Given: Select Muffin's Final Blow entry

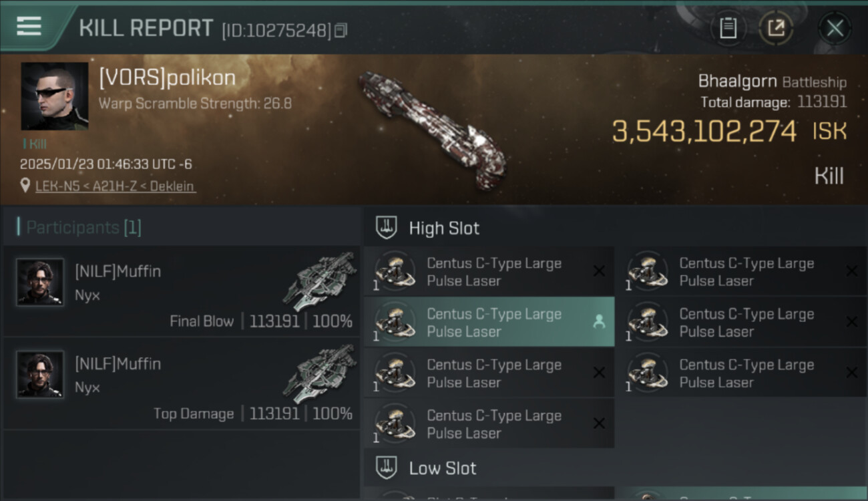Looking at the screenshot, I should [182, 291].
